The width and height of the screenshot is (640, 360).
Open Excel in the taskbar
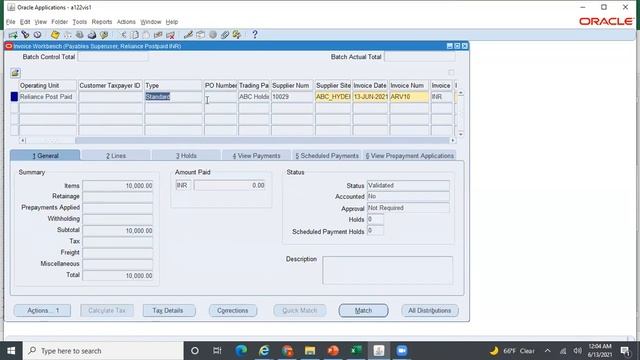(x=356, y=351)
